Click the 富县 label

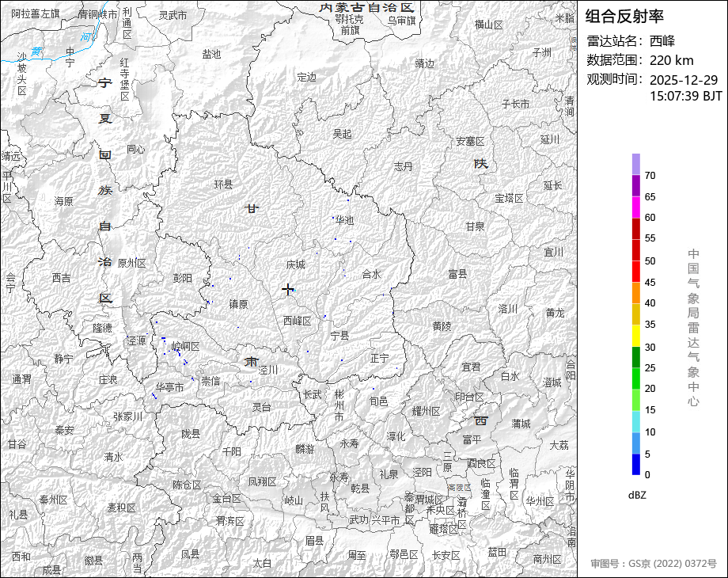coord(457,274)
